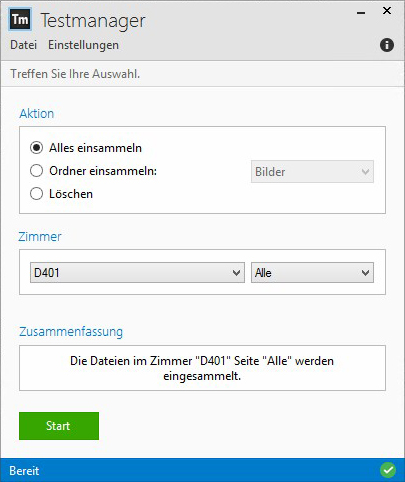Click the Ordner einsammeln label text
Viewport: 405px width, 482px height.
point(103,171)
